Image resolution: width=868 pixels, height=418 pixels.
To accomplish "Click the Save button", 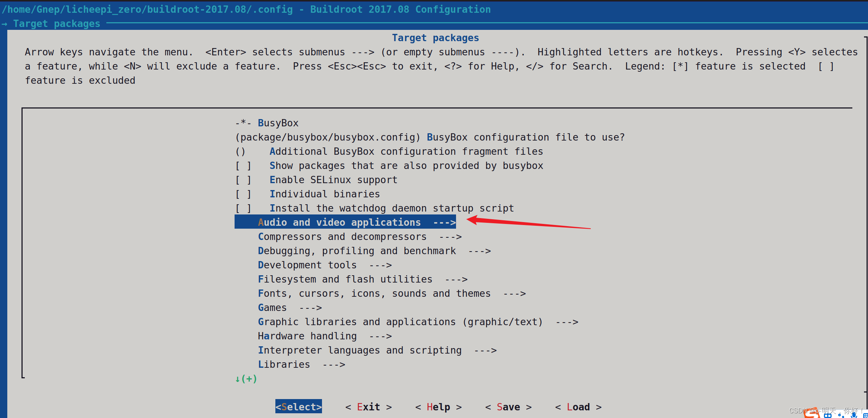I will [508, 407].
